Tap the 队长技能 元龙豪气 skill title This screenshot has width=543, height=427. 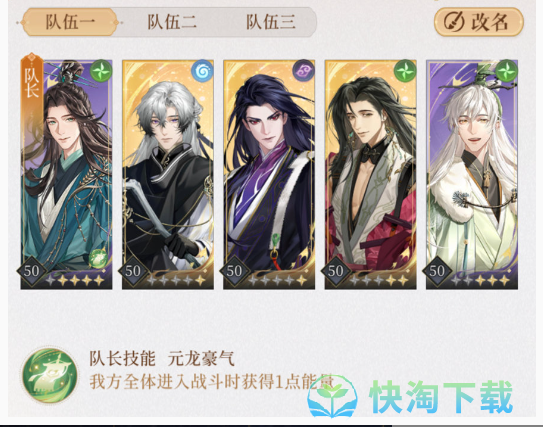(x=162, y=359)
